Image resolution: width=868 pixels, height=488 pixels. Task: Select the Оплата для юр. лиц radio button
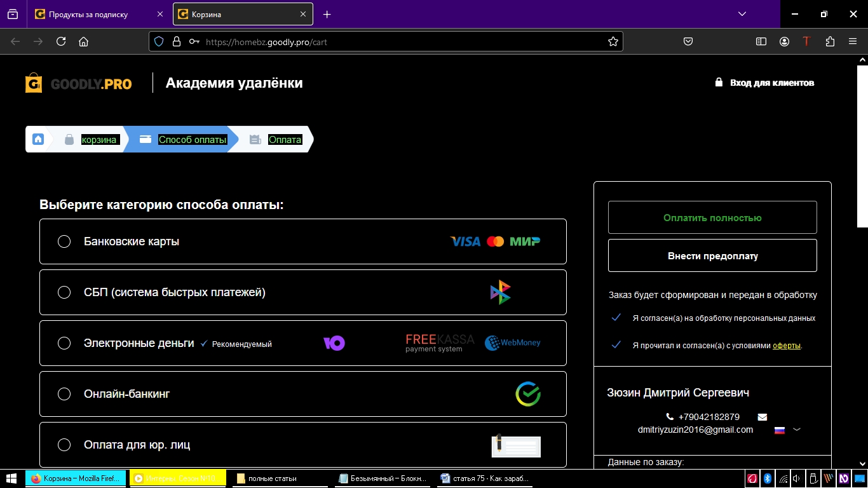pyautogui.click(x=64, y=445)
